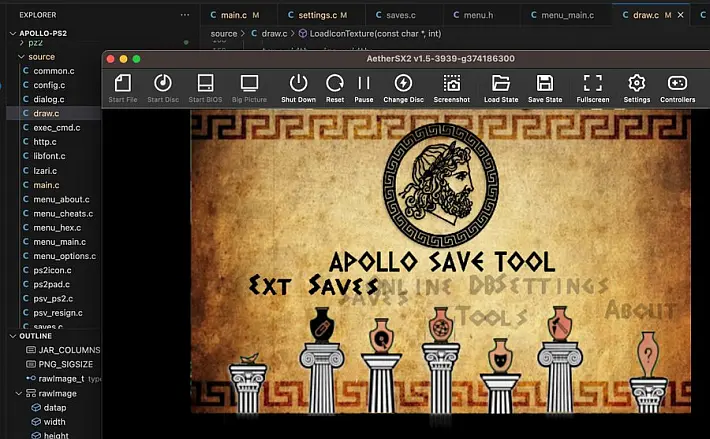
Task: Close the draw.c editor tab
Action: 680,15
